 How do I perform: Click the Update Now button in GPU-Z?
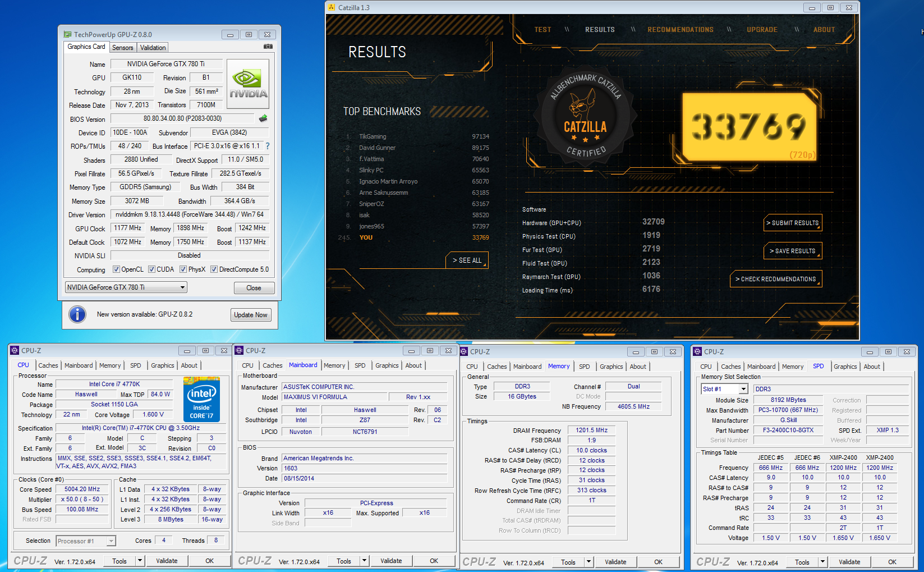(x=251, y=315)
